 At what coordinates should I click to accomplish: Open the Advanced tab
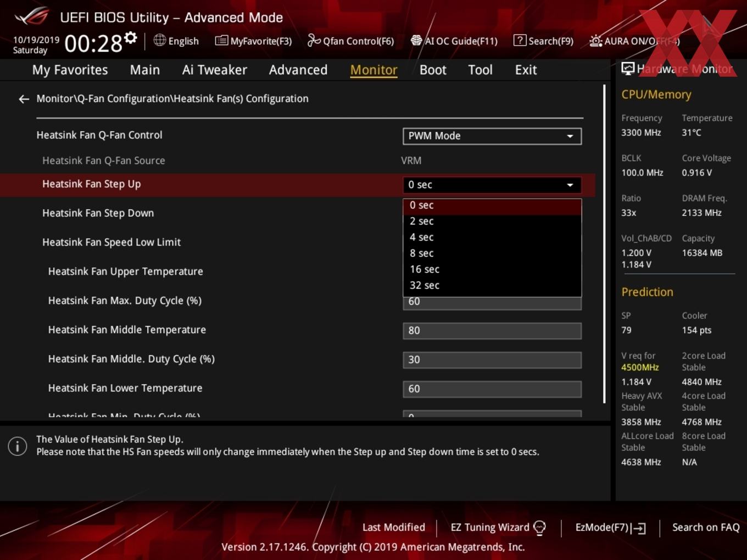click(x=298, y=70)
